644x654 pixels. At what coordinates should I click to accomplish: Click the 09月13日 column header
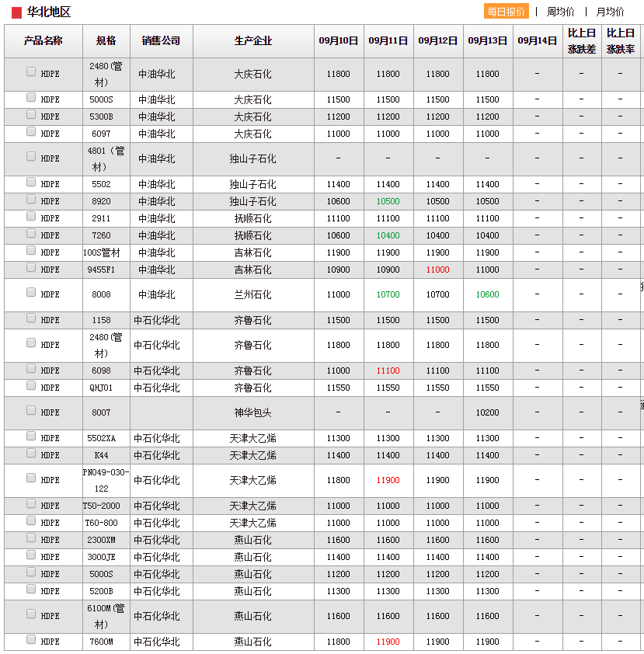(x=488, y=41)
